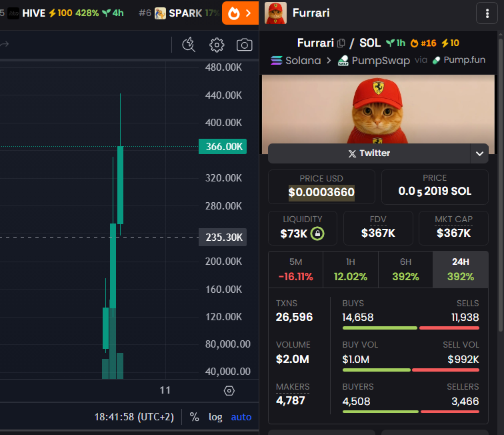
Task: Select the 6H timeframe tab
Action: 405,270
